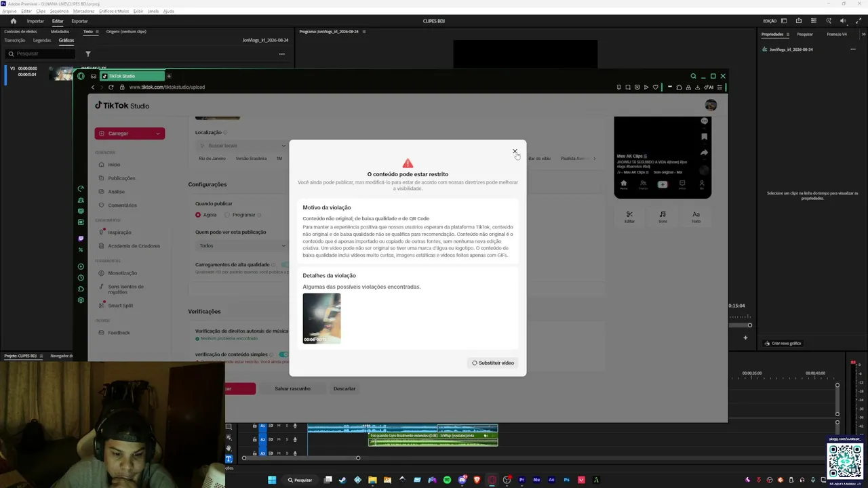Open the Buscar locais location dropdown
Viewport: 868px width, 488px height.
coord(241,146)
